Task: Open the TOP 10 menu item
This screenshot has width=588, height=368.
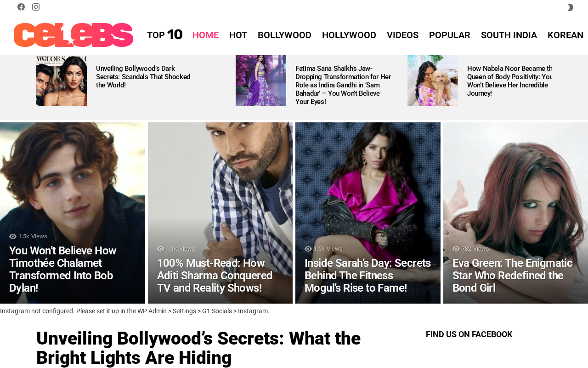Action: [x=164, y=35]
